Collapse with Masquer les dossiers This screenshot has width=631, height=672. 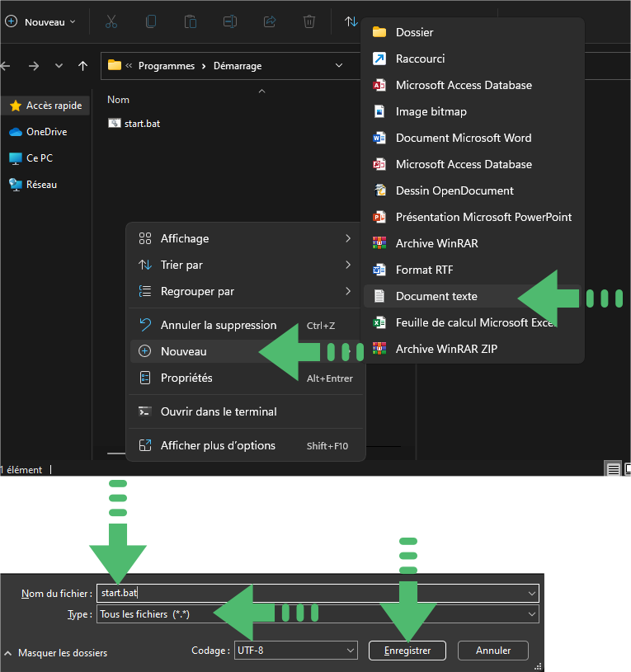click(56, 653)
